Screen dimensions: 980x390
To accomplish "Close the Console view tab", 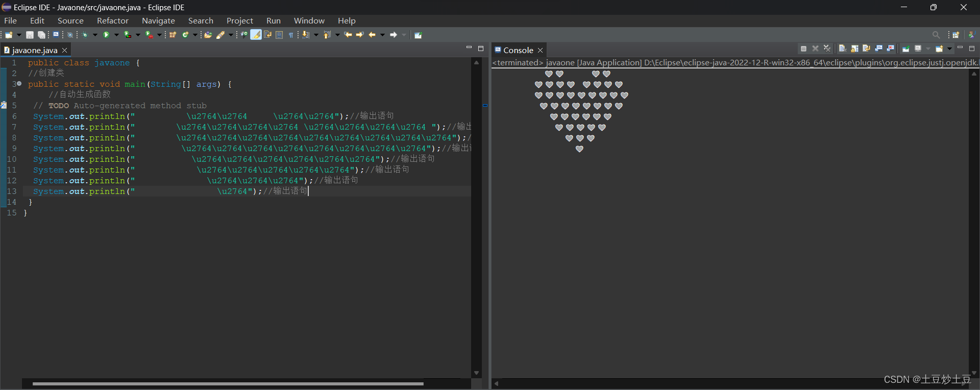I will [540, 50].
